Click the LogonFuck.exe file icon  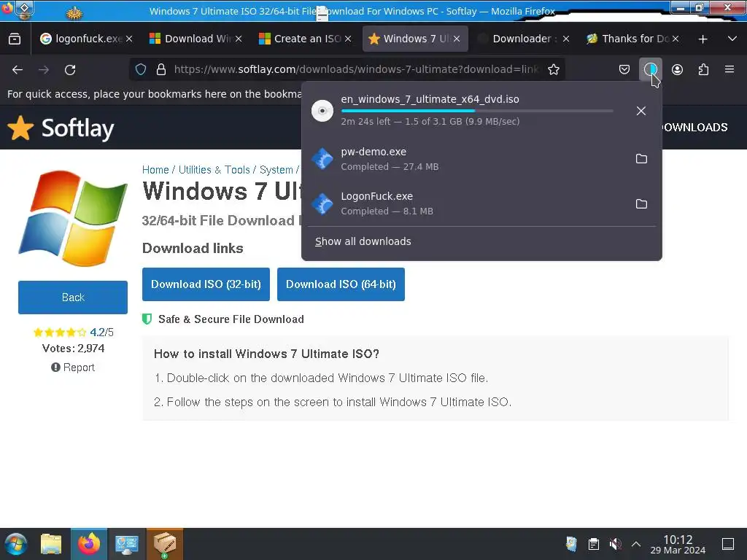coord(322,204)
